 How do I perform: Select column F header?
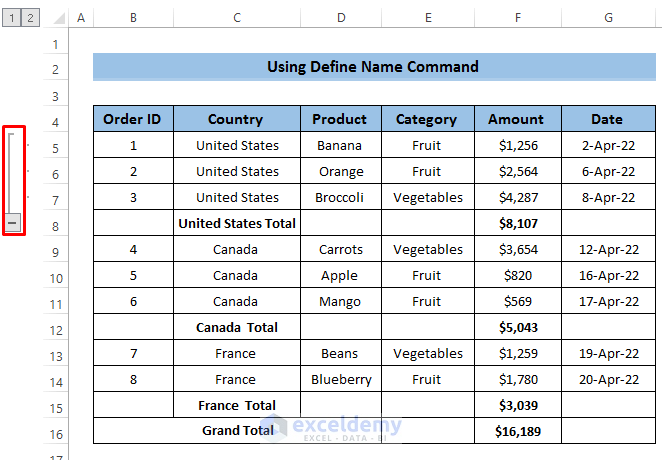(517, 18)
